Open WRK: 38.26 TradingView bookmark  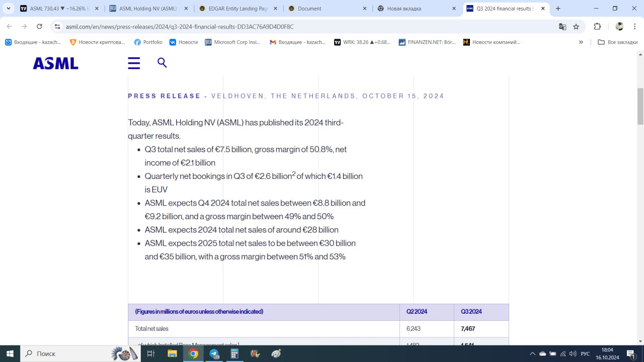click(x=362, y=42)
